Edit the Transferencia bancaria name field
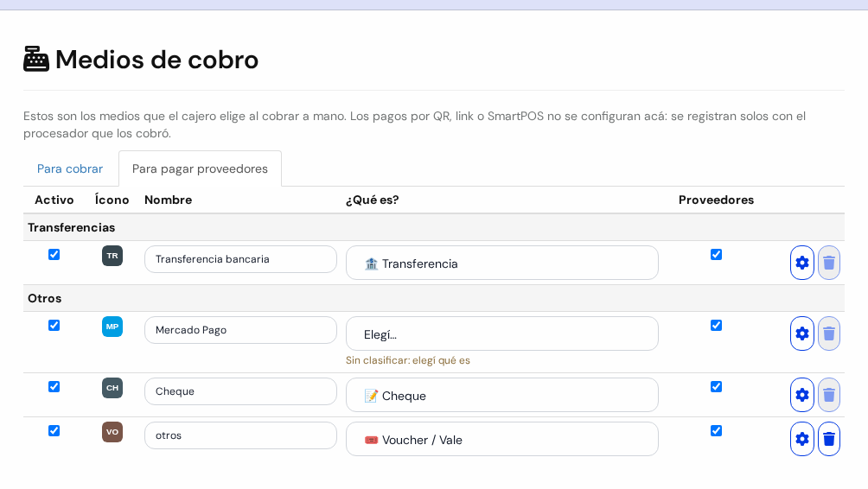The height and width of the screenshot is (489, 868). (241, 259)
